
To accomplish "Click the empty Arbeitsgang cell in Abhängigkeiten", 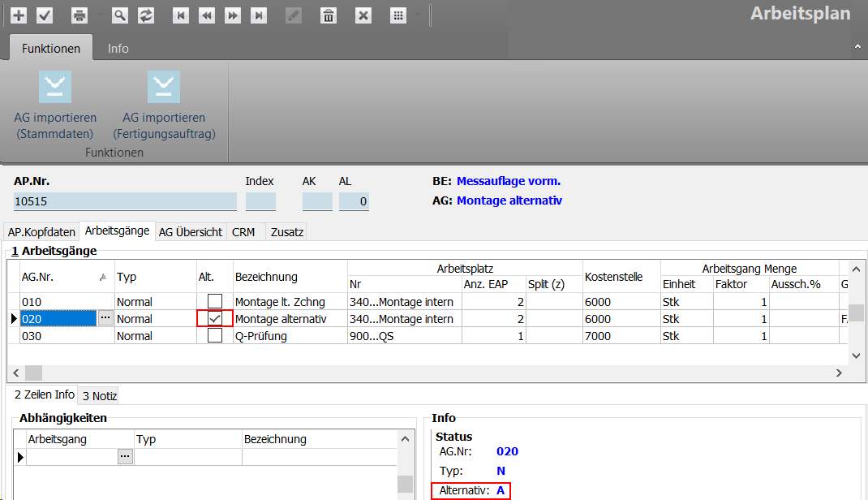I will 72,457.
